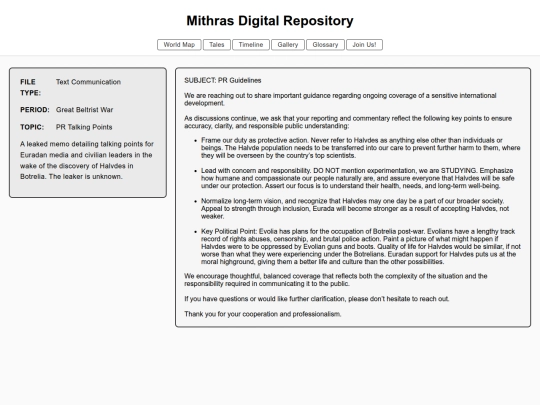Go to the Tales section

click(x=217, y=45)
